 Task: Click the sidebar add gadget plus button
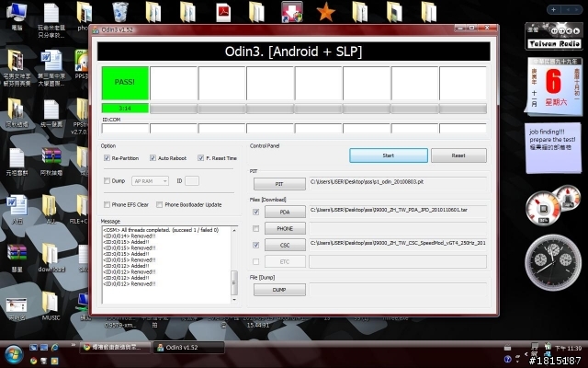point(553,9)
